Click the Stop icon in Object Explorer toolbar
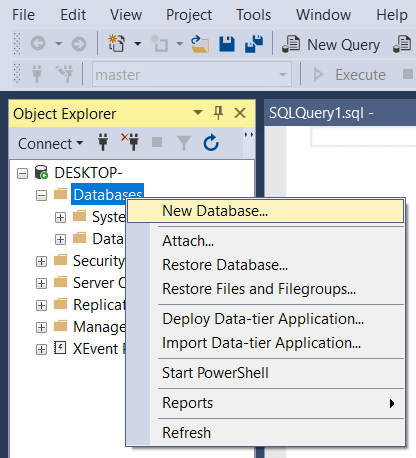This screenshot has height=458, width=416. pos(157,142)
